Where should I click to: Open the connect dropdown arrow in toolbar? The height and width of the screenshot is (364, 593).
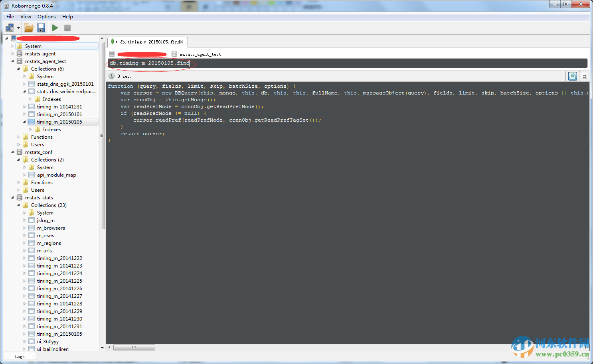(x=18, y=28)
